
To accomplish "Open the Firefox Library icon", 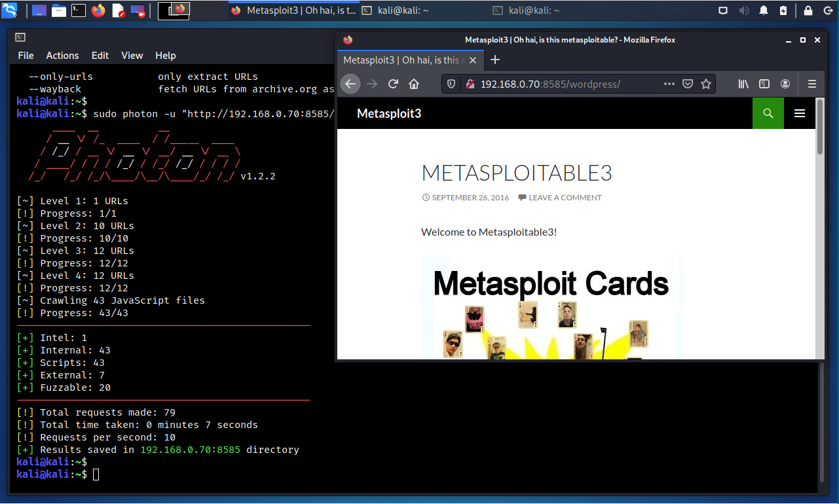I will tap(743, 84).
